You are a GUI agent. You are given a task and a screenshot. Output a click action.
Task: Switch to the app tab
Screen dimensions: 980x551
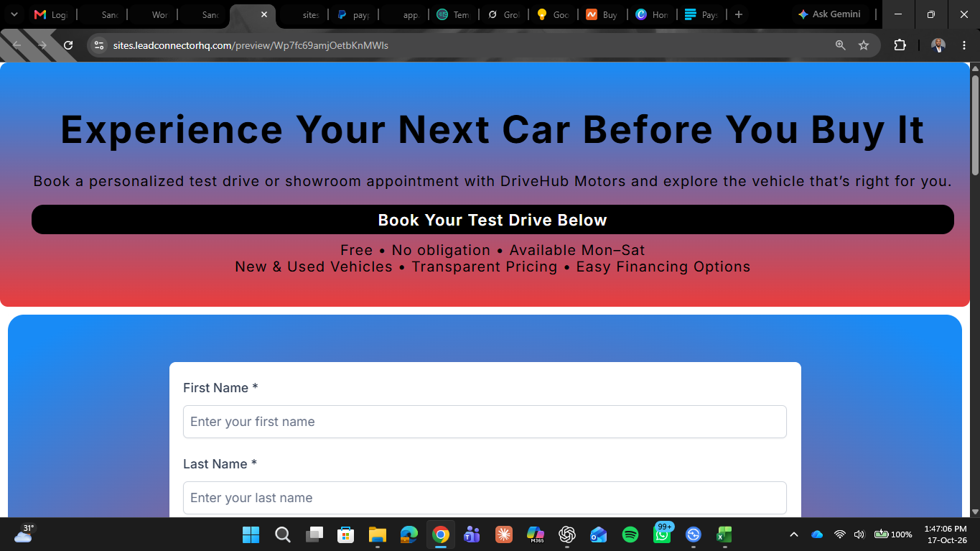click(x=403, y=14)
